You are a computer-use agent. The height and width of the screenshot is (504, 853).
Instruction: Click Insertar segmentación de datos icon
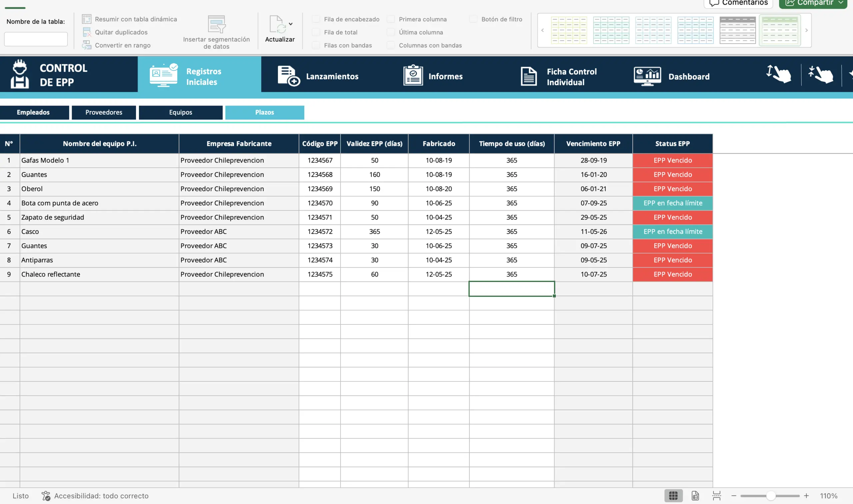point(216,24)
